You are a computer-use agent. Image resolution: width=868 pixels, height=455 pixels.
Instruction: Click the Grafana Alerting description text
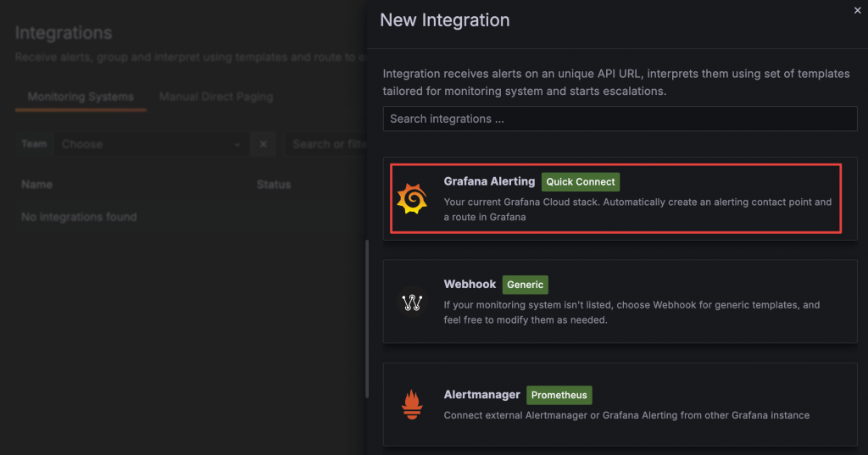tap(637, 209)
